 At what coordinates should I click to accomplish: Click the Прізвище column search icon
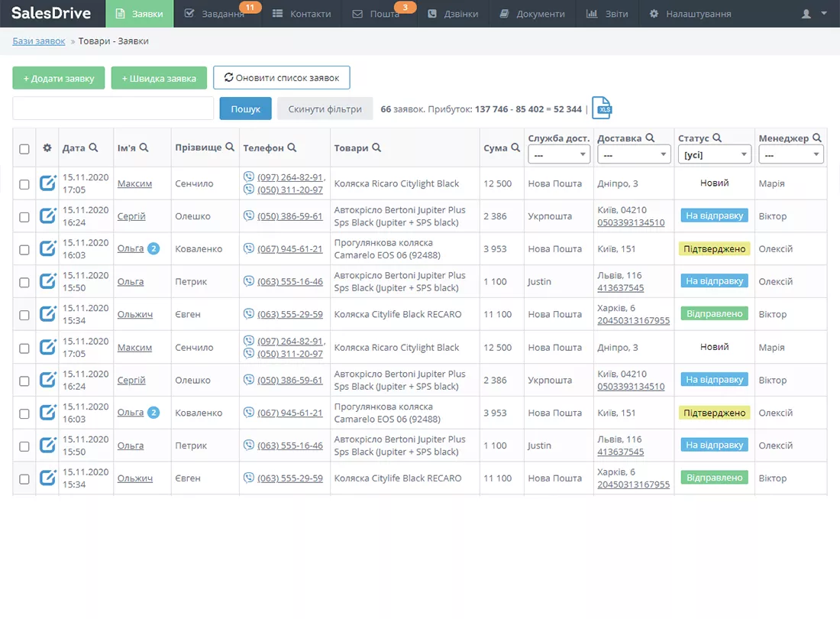[x=230, y=147]
